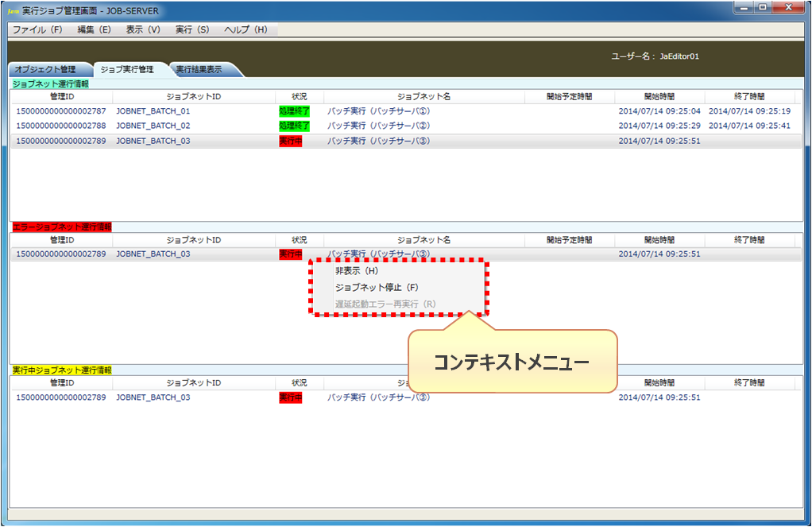Sort top list by 終了時間 column header
This screenshot has width=812, height=527.
(x=749, y=96)
